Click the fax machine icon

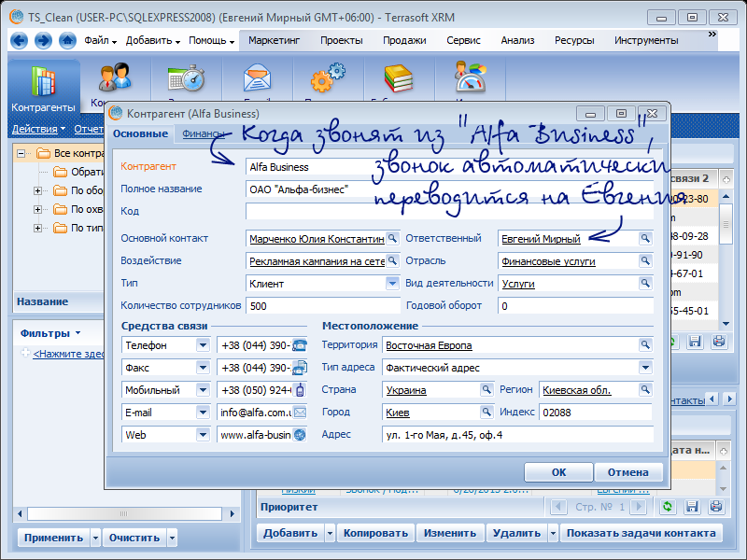299,367
